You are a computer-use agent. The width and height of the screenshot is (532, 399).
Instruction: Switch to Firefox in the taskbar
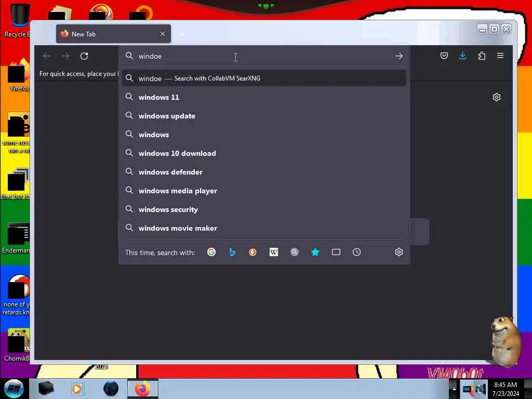tap(143, 389)
